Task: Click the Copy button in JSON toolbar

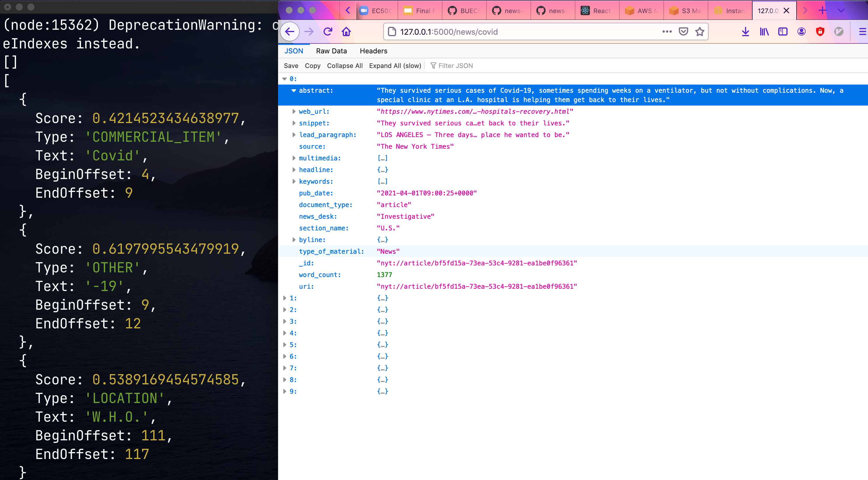Action: tap(312, 66)
